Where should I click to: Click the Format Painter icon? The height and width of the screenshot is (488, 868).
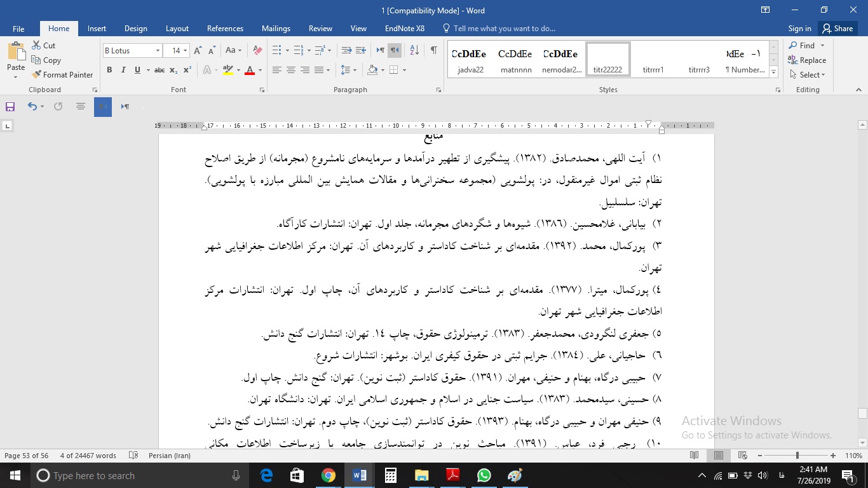click(x=37, y=74)
